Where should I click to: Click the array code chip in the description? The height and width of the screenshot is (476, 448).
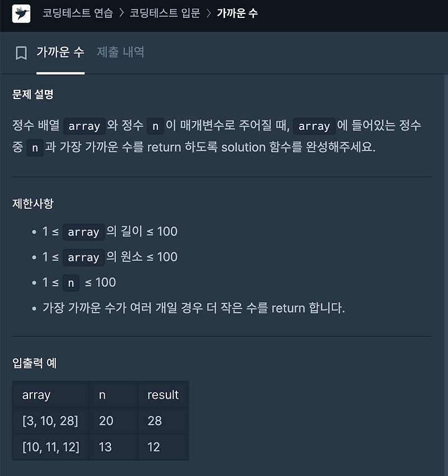click(83, 127)
